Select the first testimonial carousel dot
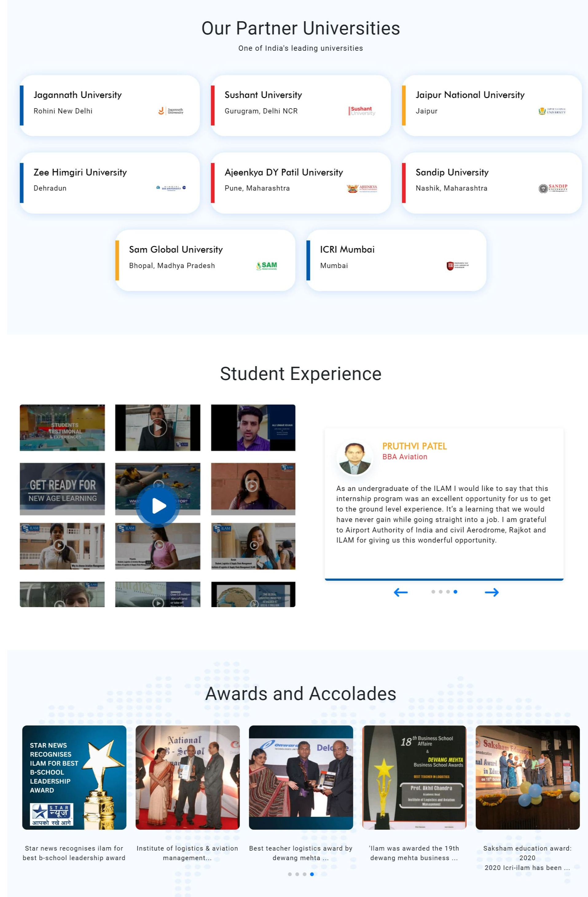 (433, 592)
